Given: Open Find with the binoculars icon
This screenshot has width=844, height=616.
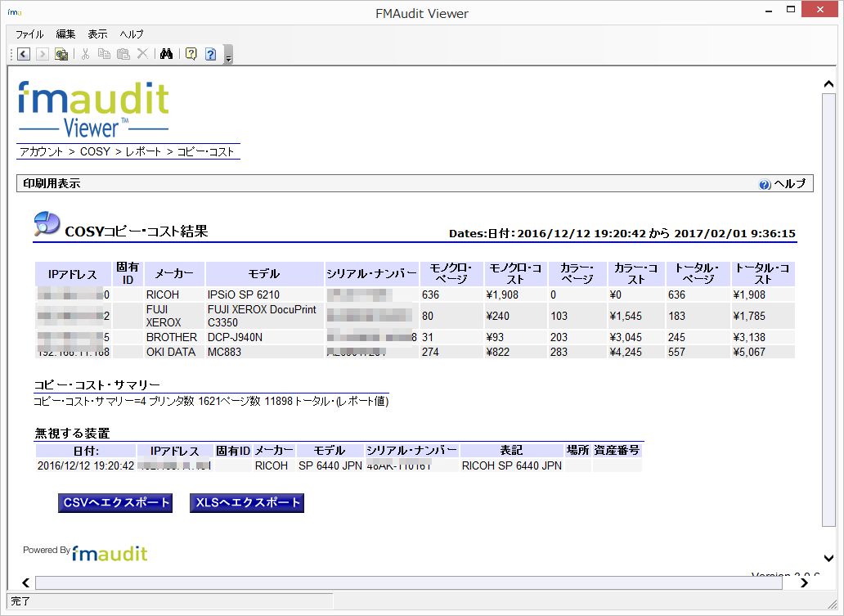Looking at the screenshot, I should [x=166, y=54].
